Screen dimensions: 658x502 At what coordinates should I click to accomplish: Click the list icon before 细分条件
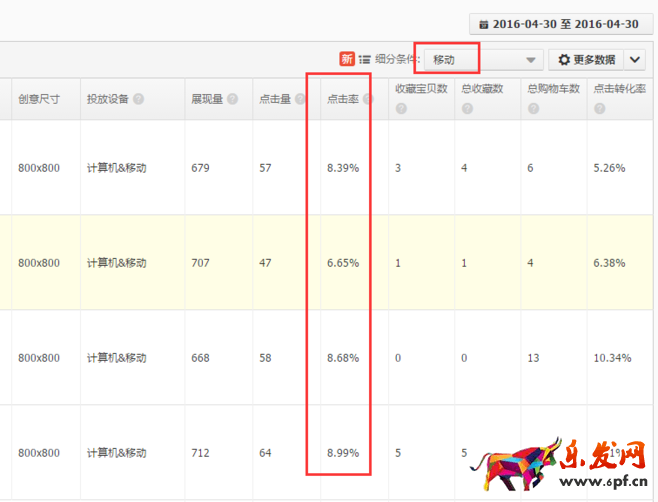tap(365, 60)
